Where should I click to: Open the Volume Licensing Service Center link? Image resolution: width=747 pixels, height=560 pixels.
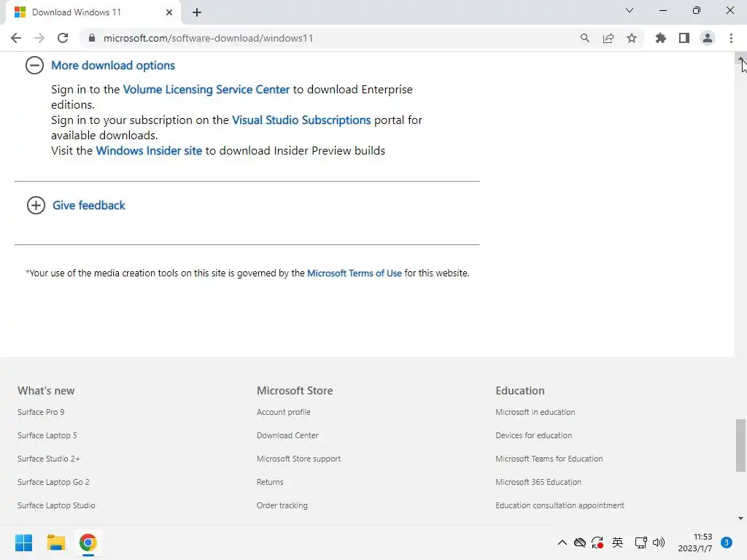point(206,89)
